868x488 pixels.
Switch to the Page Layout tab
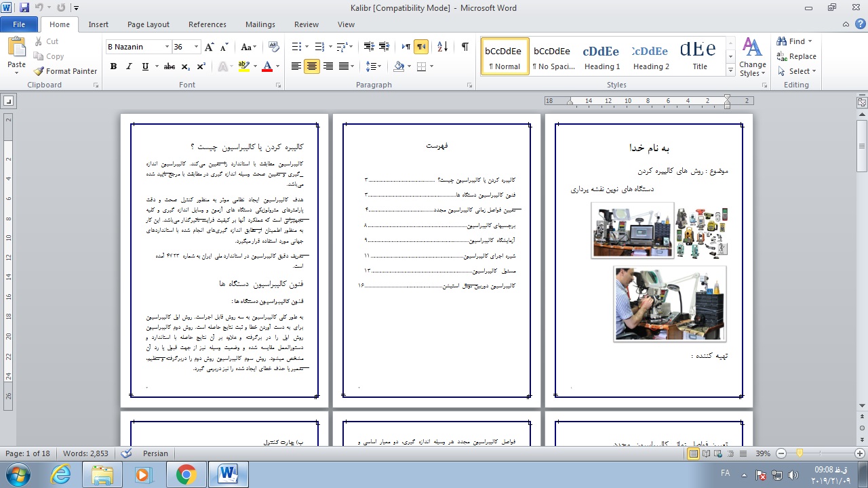148,24
